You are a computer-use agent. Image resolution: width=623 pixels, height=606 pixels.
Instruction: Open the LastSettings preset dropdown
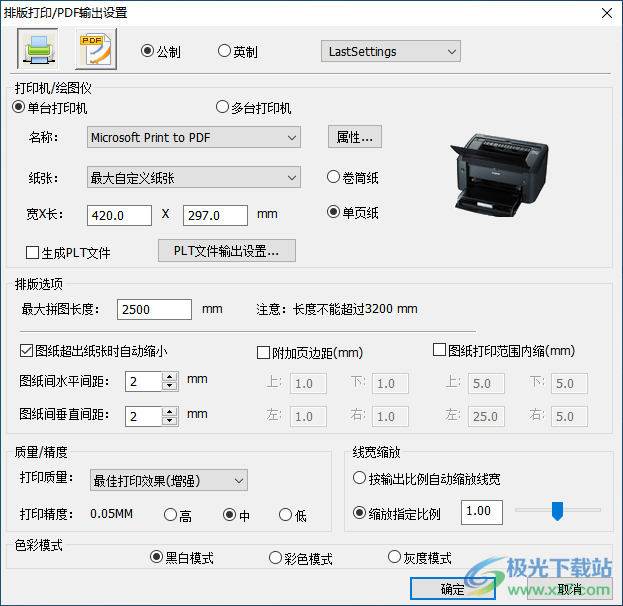click(390, 51)
